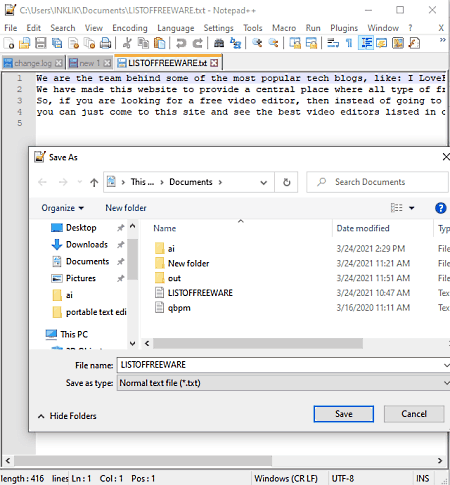Switch to the change.log tab
The image size is (450, 485).
click(x=33, y=63)
